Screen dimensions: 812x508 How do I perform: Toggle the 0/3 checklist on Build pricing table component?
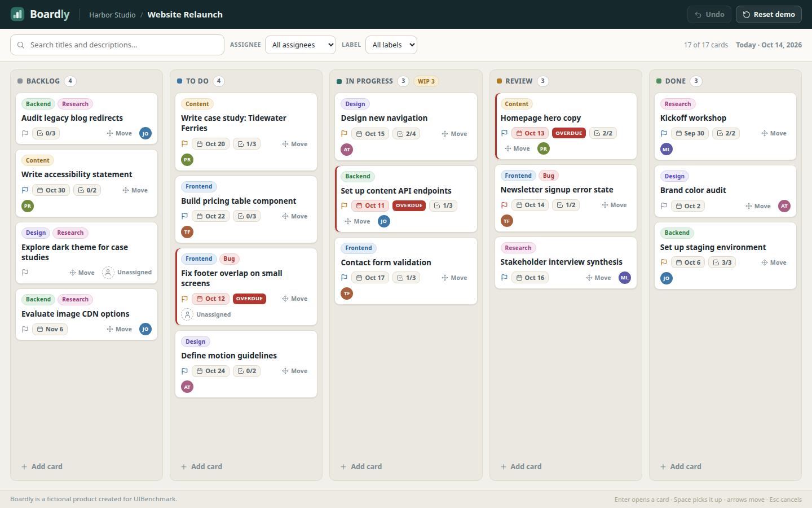point(247,216)
